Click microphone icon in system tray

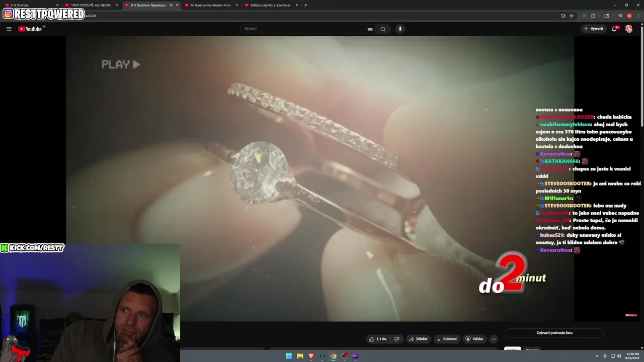pos(605,356)
